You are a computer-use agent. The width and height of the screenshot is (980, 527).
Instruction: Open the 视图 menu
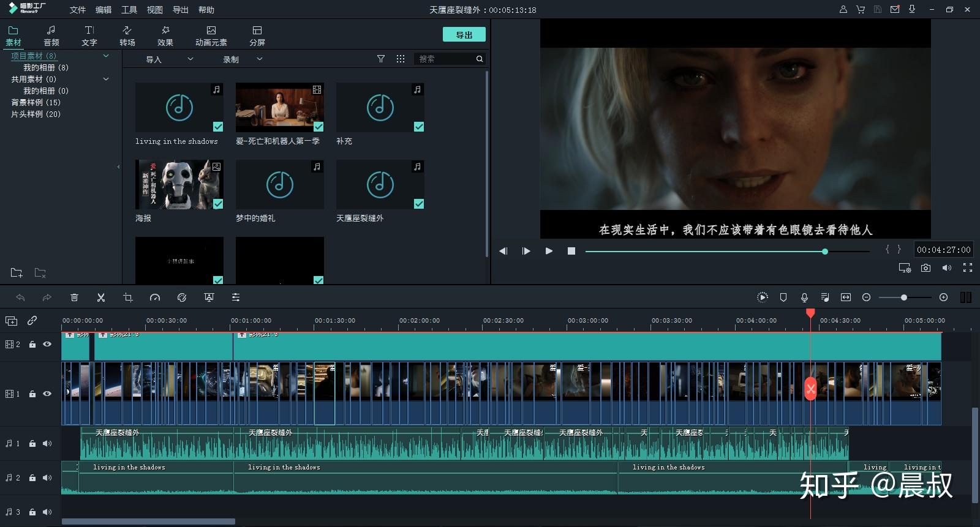(x=155, y=10)
